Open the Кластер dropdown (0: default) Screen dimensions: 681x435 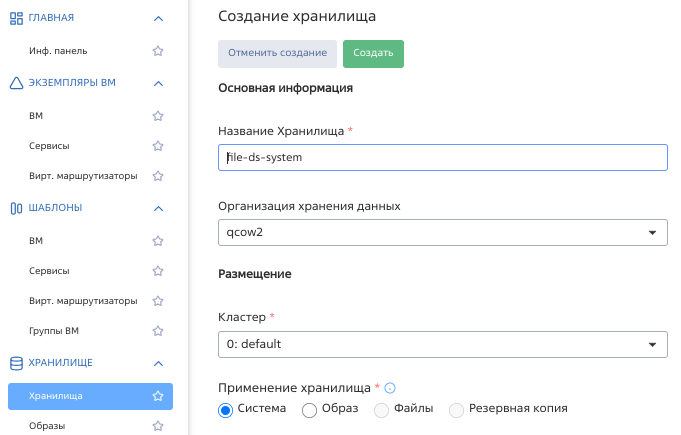coord(443,344)
